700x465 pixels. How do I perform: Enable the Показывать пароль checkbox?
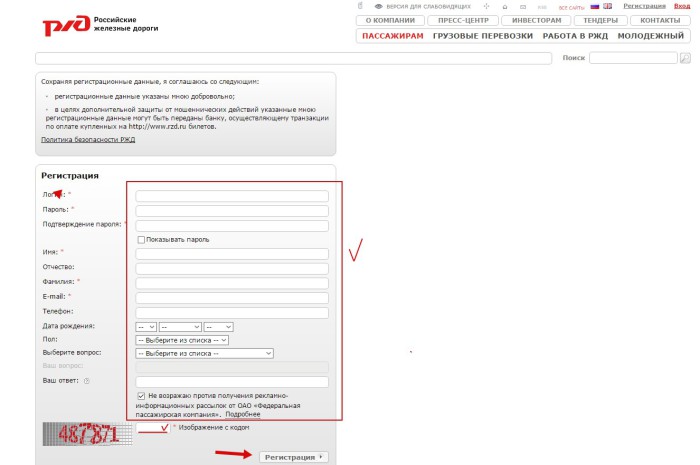coord(141,240)
